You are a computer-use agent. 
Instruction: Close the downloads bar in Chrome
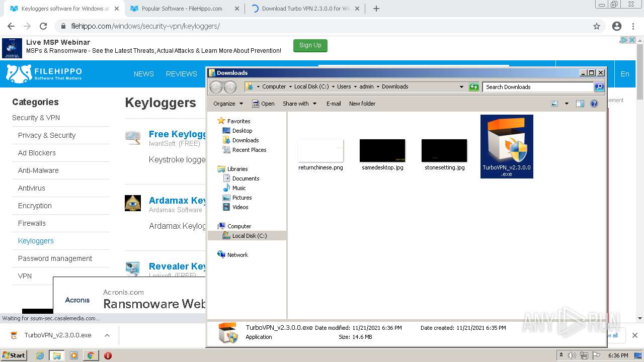pyautogui.click(x=634, y=335)
